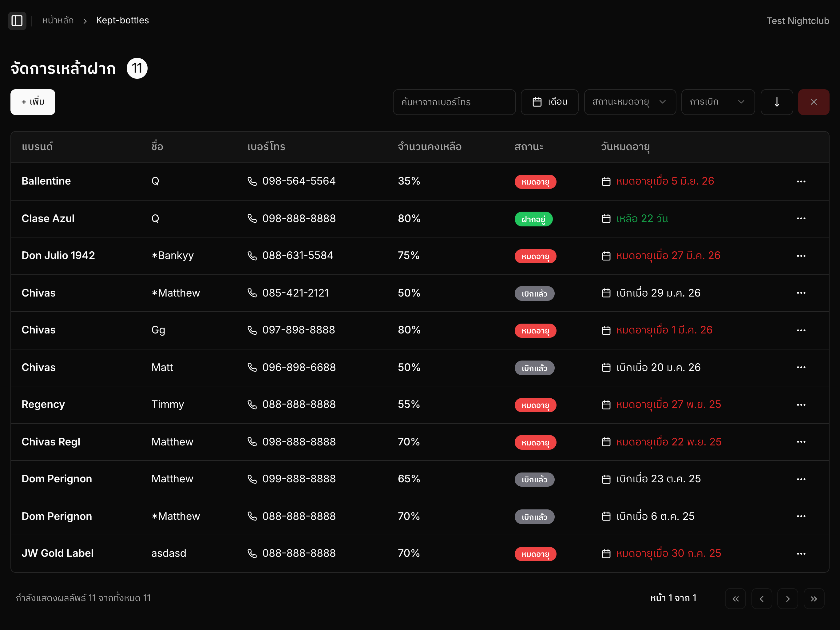Screen dimensions: 840x630
Task: Expand the การเบิก dropdown
Action: 718,102
